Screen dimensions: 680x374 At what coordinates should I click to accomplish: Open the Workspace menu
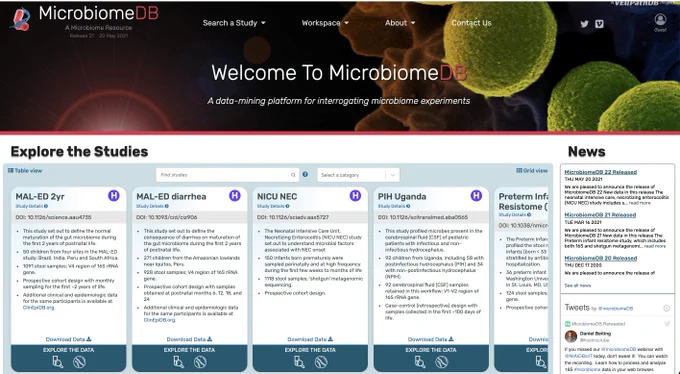coord(325,23)
